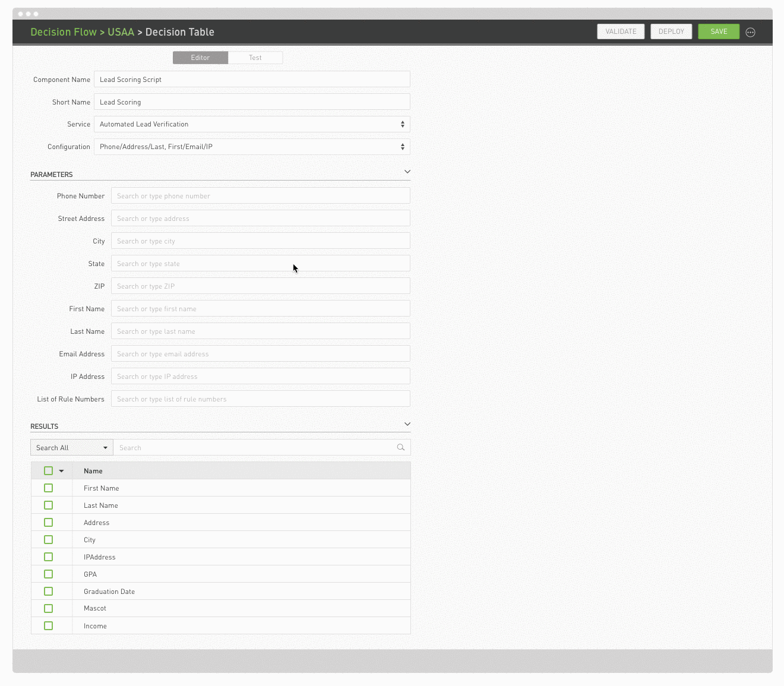The height and width of the screenshot is (686, 784).
Task: Switch to the Editor tab
Action: click(x=200, y=58)
